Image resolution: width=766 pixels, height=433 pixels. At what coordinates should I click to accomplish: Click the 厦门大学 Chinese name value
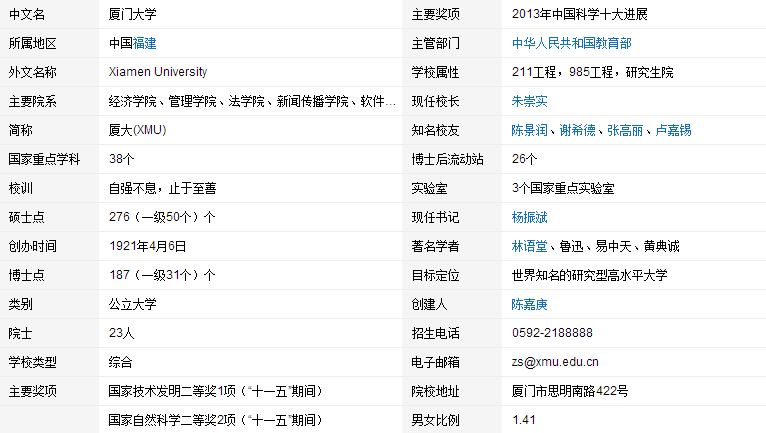pyautogui.click(x=132, y=15)
